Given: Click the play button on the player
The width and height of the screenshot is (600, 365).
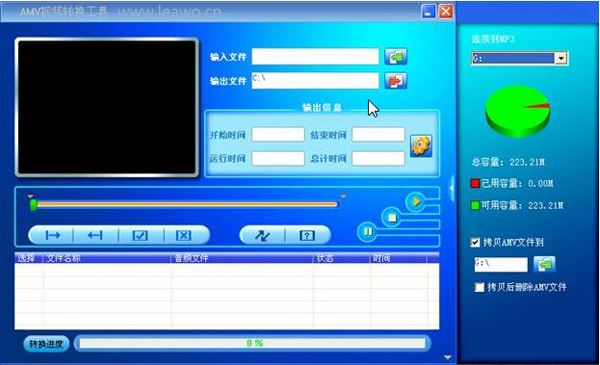Looking at the screenshot, I should pos(416,201).
